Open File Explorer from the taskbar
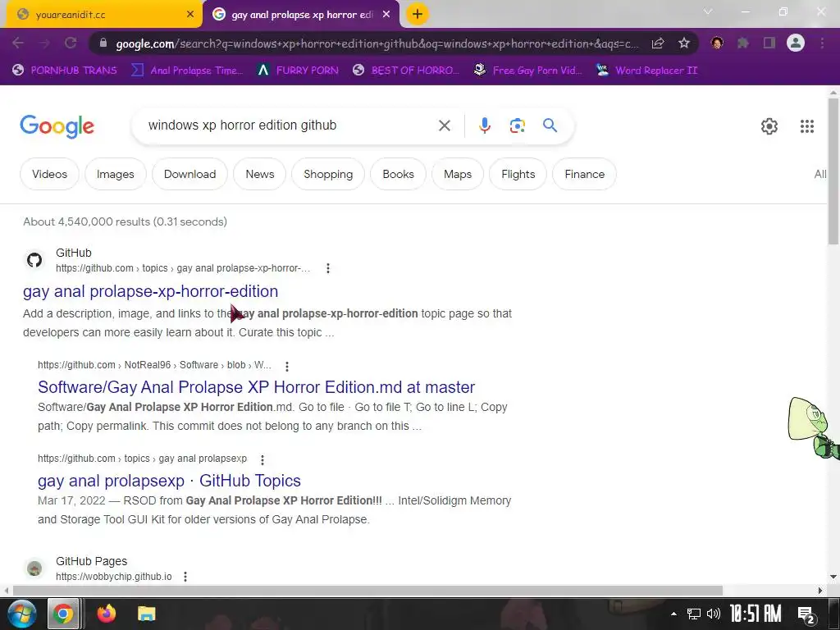 146,614
